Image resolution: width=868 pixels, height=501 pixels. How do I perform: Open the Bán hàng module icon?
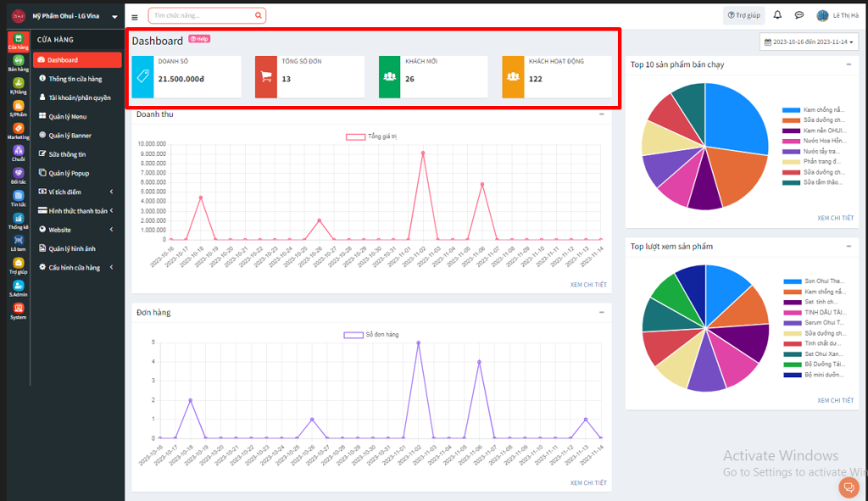pyautogui.click(x=18, y=63)
